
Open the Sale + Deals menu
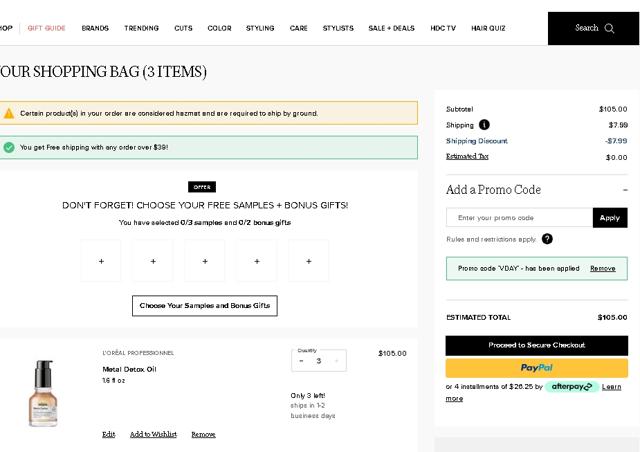(x=391, y=28)
